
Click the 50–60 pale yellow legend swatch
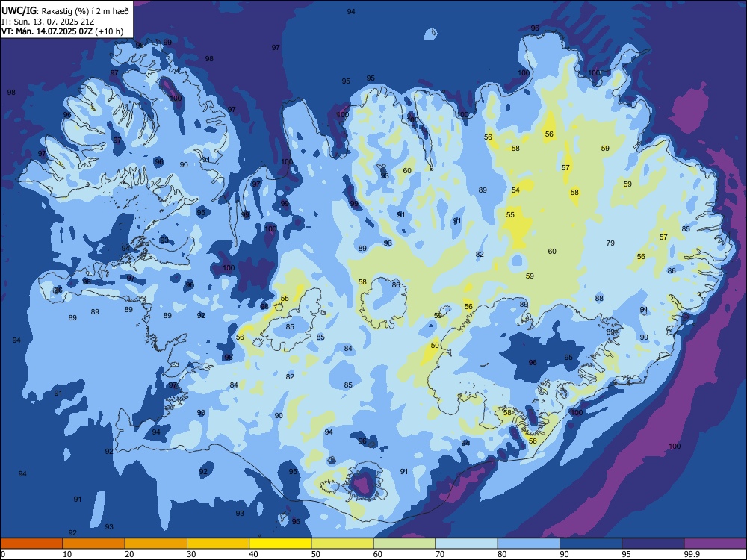(343, 544)
